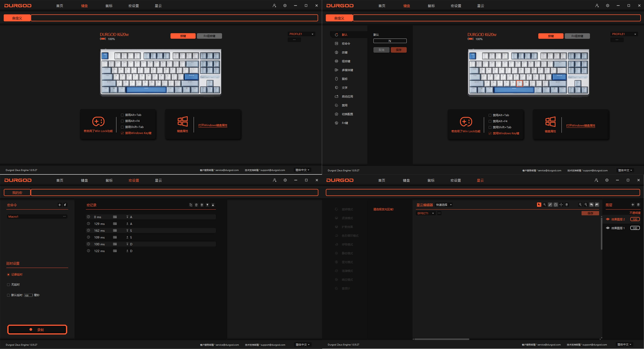
Task: Click the 我的宏 button in the macro window
Action: click(x=17, y=193)
